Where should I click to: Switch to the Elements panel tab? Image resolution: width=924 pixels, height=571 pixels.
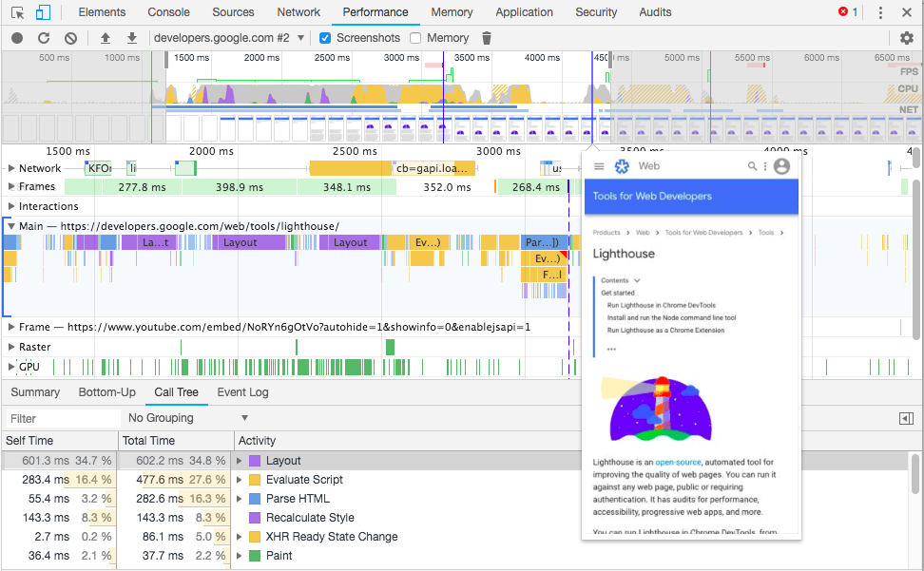(102, 12)
